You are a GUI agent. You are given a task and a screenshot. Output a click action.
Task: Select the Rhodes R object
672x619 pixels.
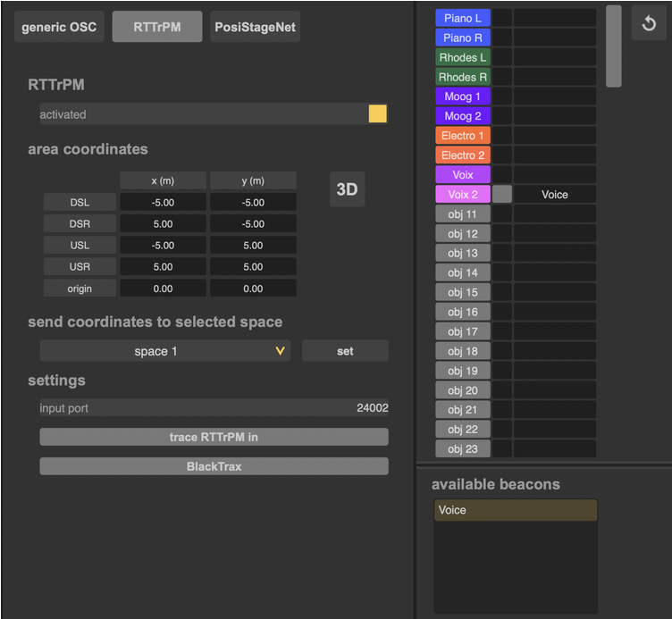click(463, 77)
